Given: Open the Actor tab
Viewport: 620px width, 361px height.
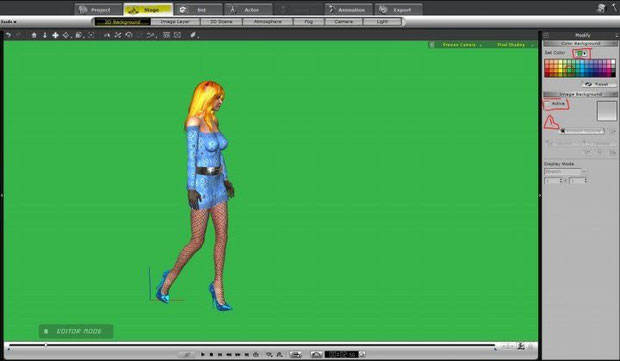Looking at the screenshot, I should point(248,9).
